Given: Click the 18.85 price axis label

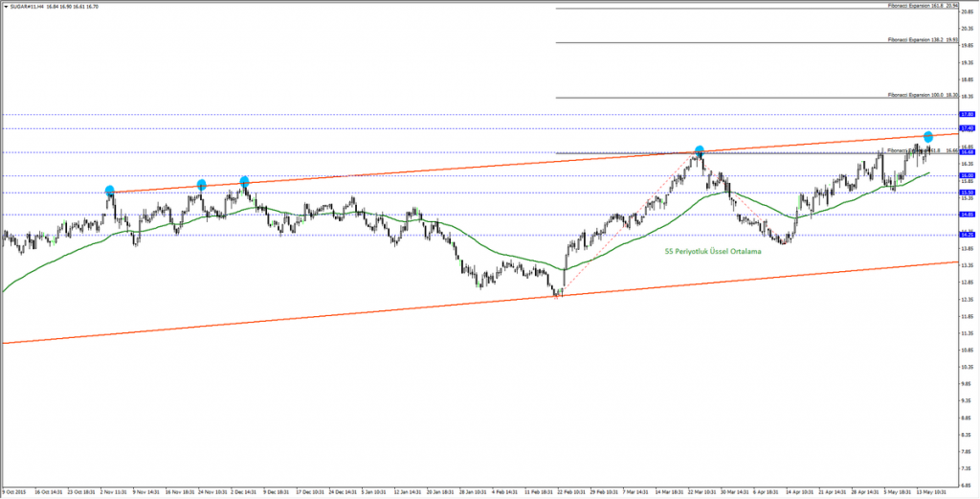Looking at the screenshot, I should 968,79.
